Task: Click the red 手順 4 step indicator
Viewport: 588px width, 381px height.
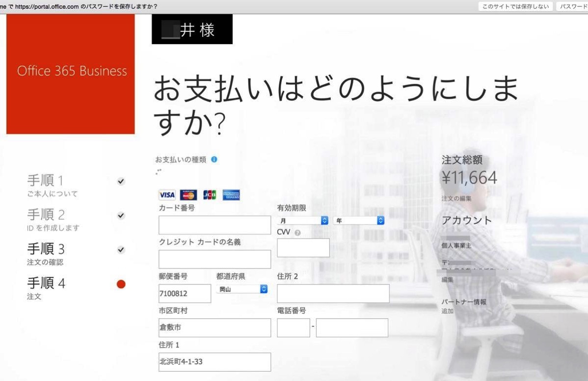Action: tap(121, 284)
